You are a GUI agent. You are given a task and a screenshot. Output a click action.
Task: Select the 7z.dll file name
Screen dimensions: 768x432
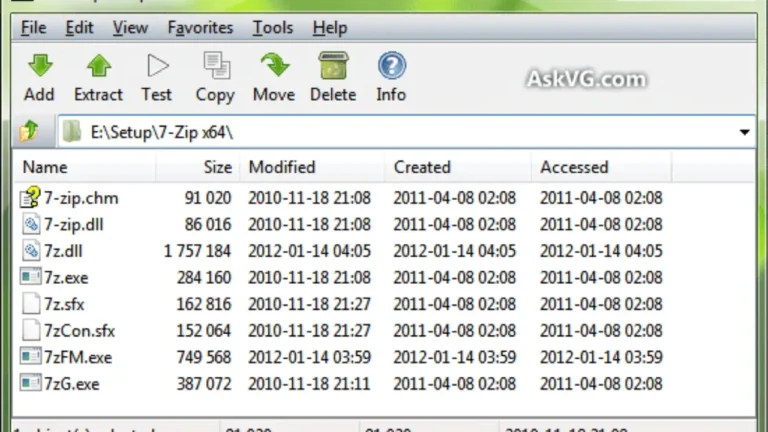pyautogui.click(x=63, y=251)
